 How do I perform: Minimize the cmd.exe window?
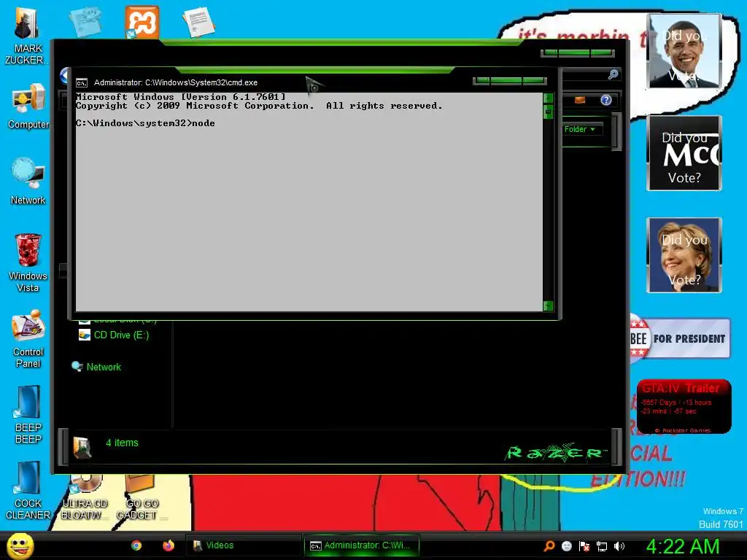[482, 80]
